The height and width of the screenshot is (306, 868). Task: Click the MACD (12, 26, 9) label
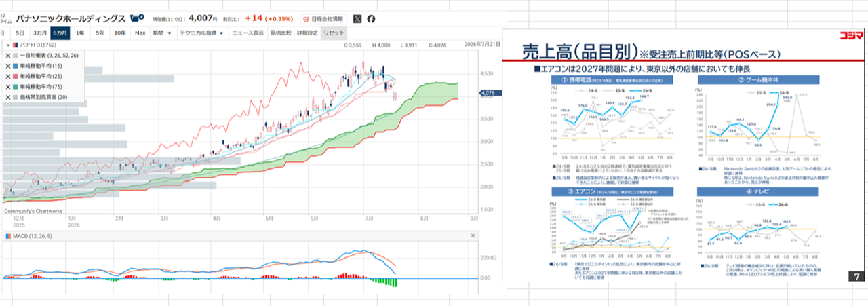[x=32, y=235]
